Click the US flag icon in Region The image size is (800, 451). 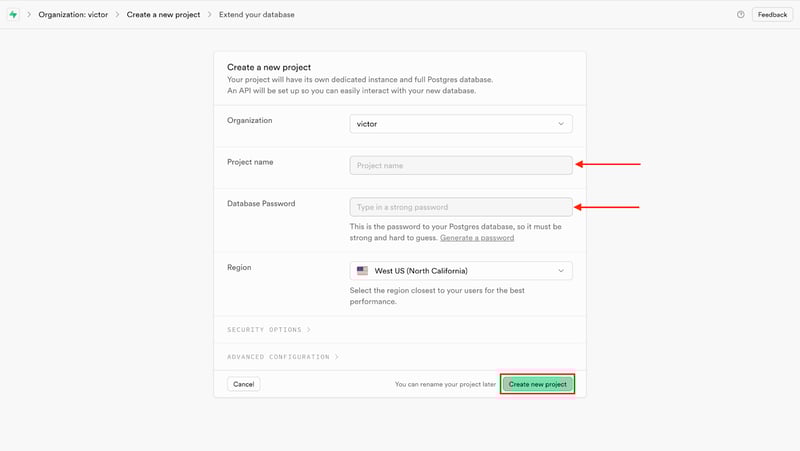362,270
